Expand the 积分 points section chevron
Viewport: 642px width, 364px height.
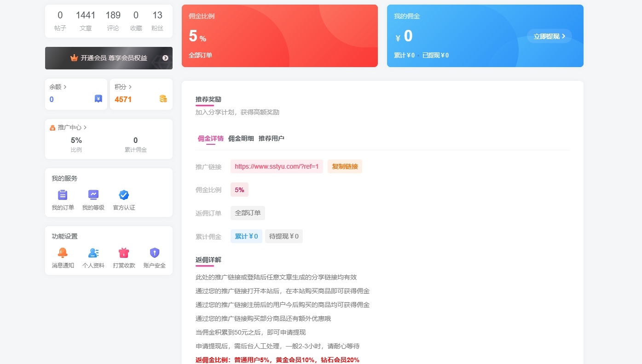click(x=130, y=86)
